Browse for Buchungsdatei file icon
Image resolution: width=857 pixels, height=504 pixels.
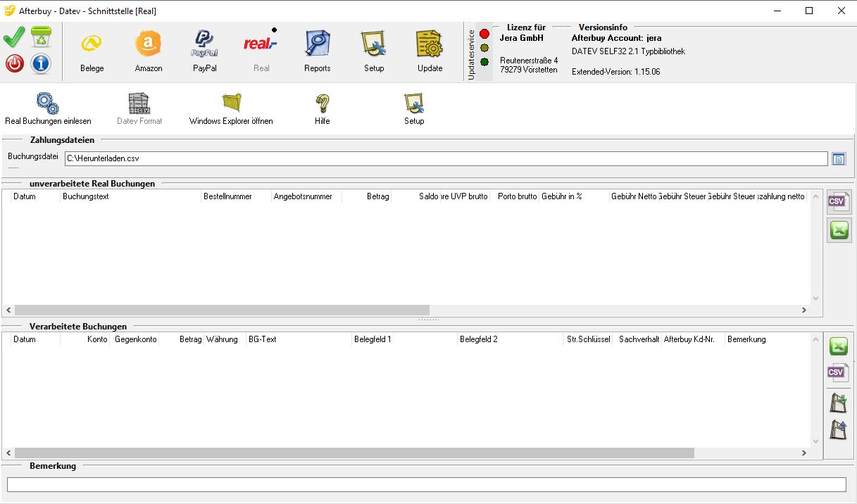coord(839,159)
